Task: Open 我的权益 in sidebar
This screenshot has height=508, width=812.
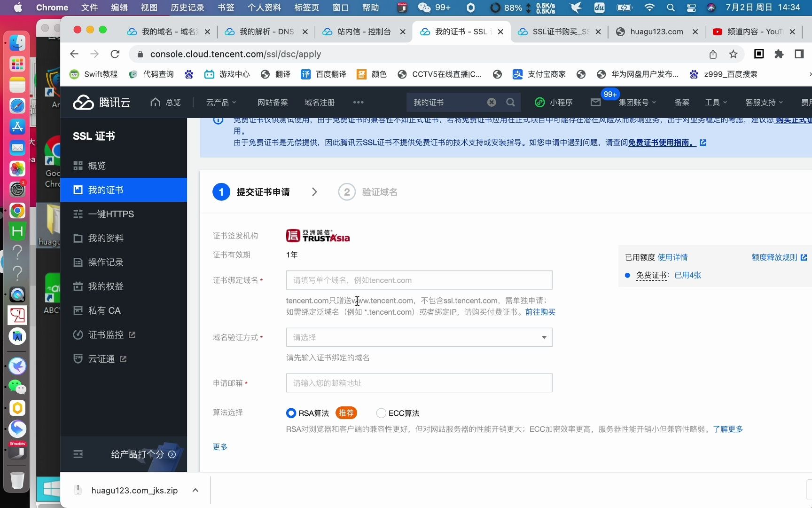Action: pos(124,286)
